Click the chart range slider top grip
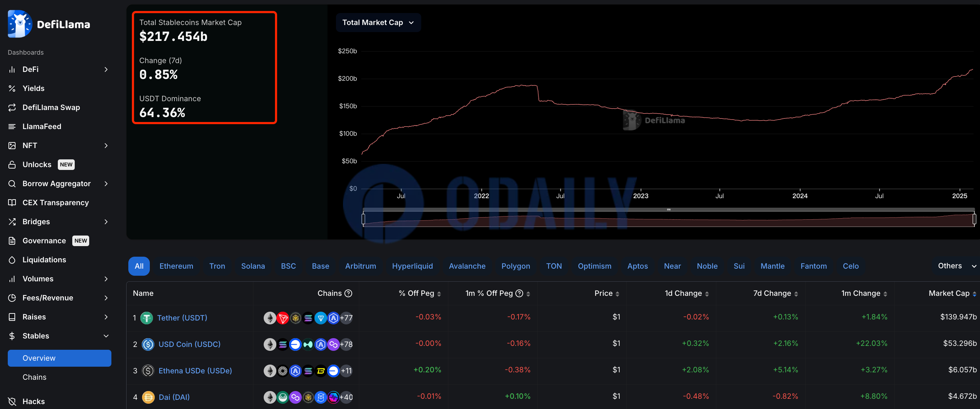Screen dimensions: 980x409 (x=668, y=210)
